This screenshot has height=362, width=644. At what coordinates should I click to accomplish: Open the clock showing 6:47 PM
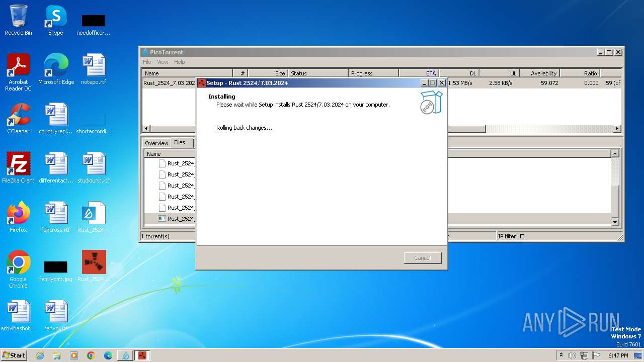(x=618, y=355)
